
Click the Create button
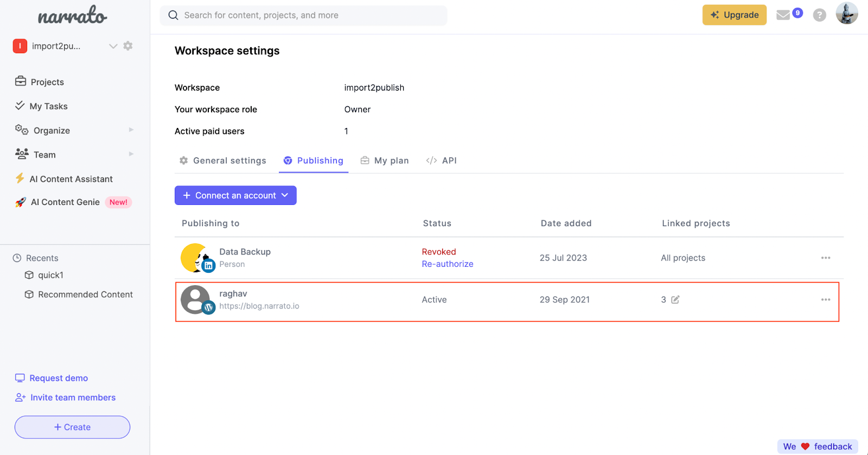(x=72, y=427)
